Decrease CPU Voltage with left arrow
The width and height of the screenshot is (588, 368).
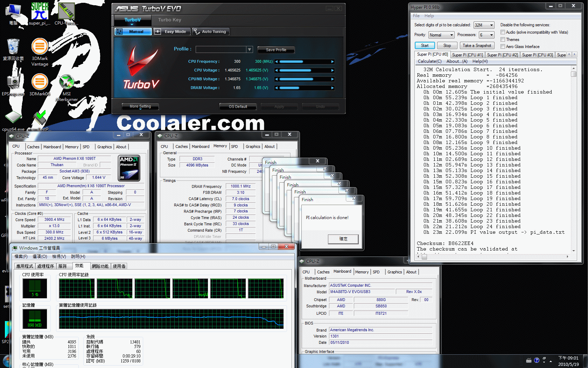click(276, 70)
